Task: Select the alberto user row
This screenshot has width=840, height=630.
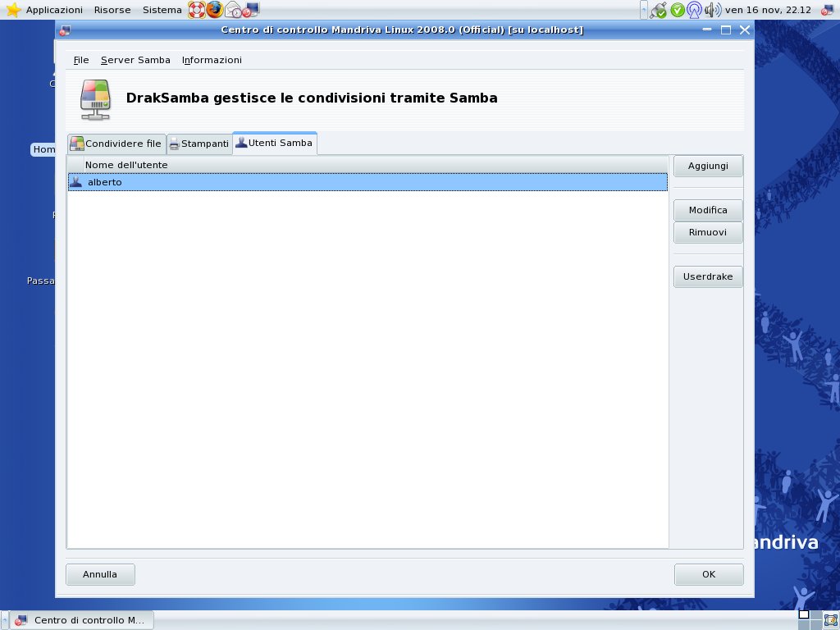Action: [367, 182]
